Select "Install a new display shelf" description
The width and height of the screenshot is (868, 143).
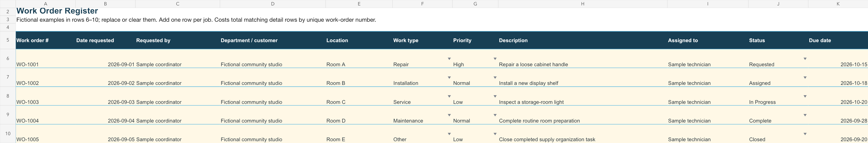(583, 77)
